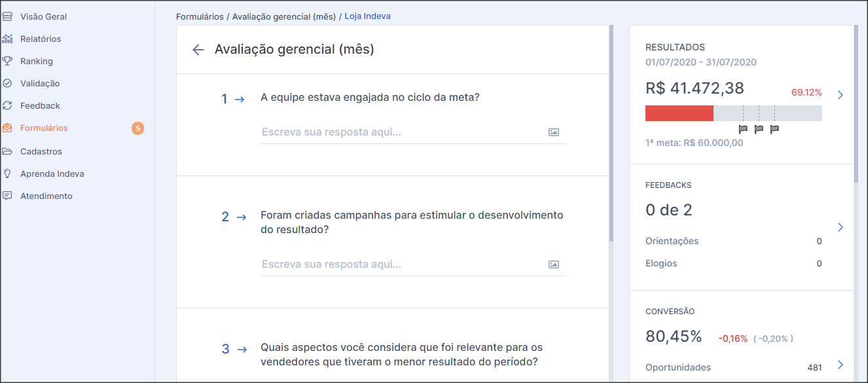Click a goal flag on the revenue progress bar

click(743, 129)
